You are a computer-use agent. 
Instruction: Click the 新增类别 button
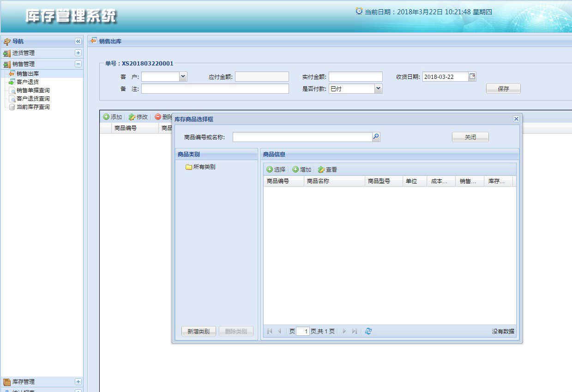point(199,331)
